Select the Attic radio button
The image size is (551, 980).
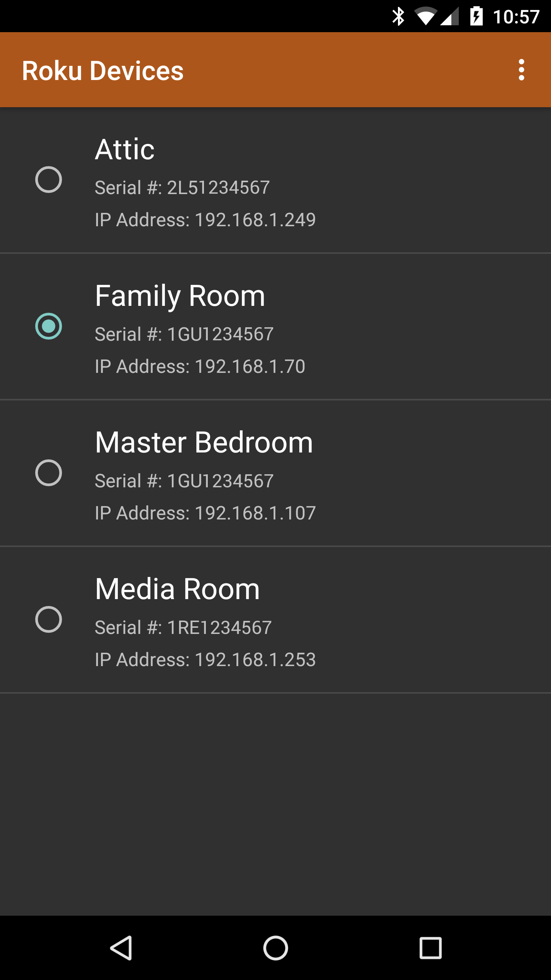49,180
